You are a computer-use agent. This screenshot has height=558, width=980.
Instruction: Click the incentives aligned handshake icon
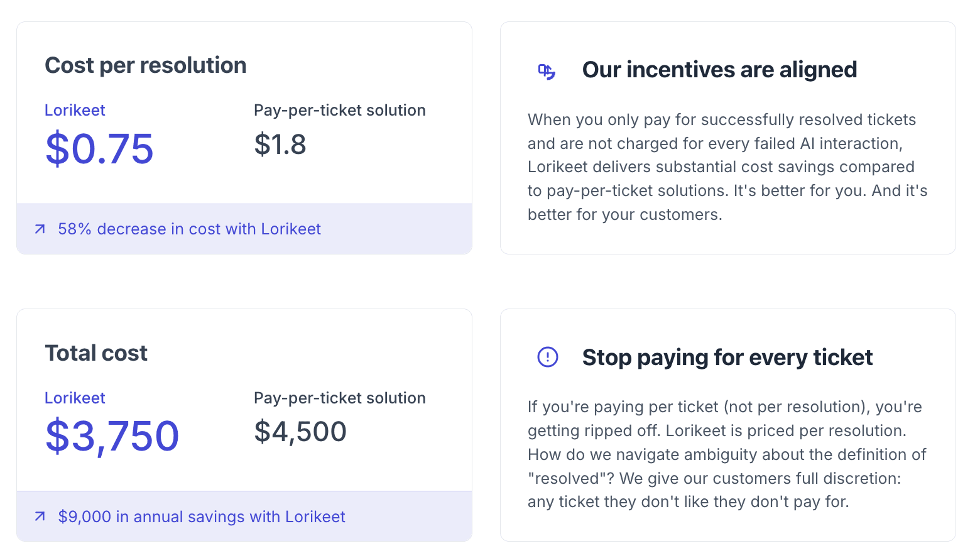coord(547,72)
